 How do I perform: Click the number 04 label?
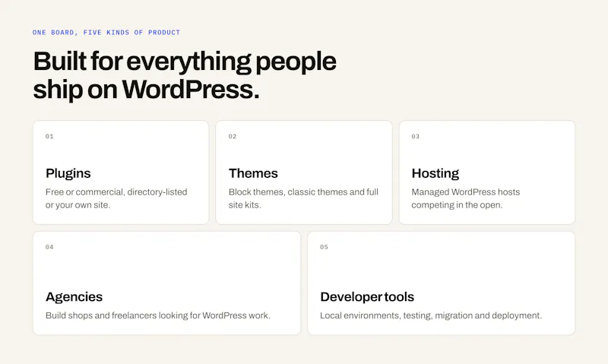pos(49,247)
